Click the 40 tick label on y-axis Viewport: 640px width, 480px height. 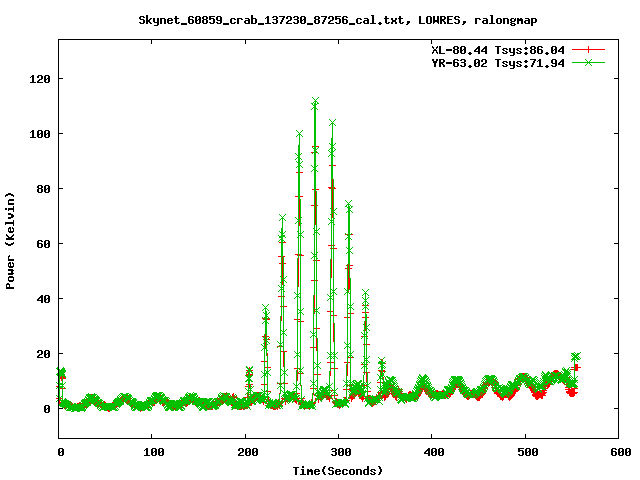coord(43,299)
